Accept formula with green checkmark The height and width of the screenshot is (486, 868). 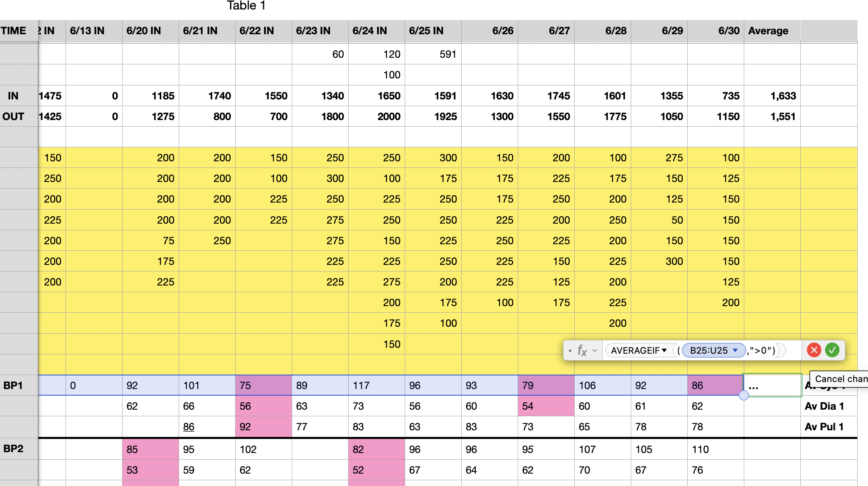pyautogui.click(x=832, y=350)
